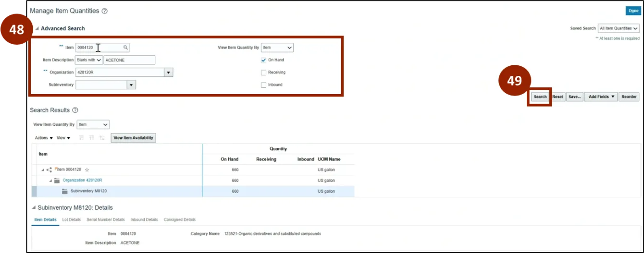This screenshot has height=253, width=644.
Task: Click the Reorder button
Action: click(x=629, y=96)
